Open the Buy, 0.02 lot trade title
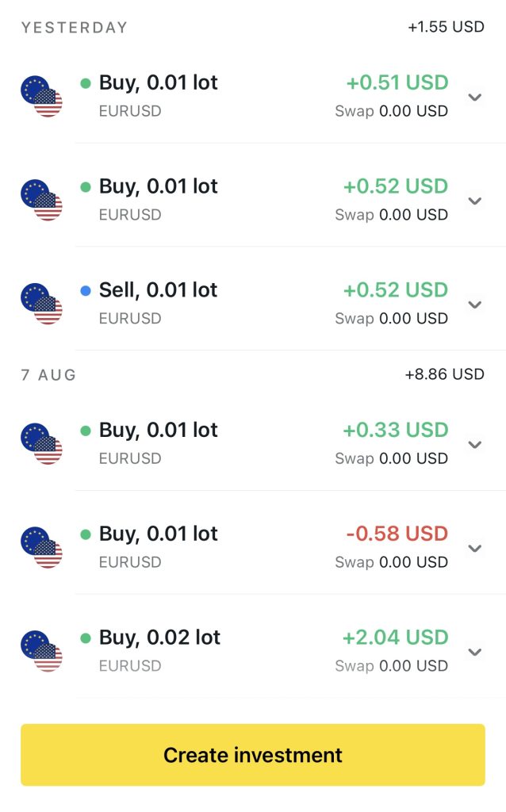The image size is (506, 812). pos(159,638)
